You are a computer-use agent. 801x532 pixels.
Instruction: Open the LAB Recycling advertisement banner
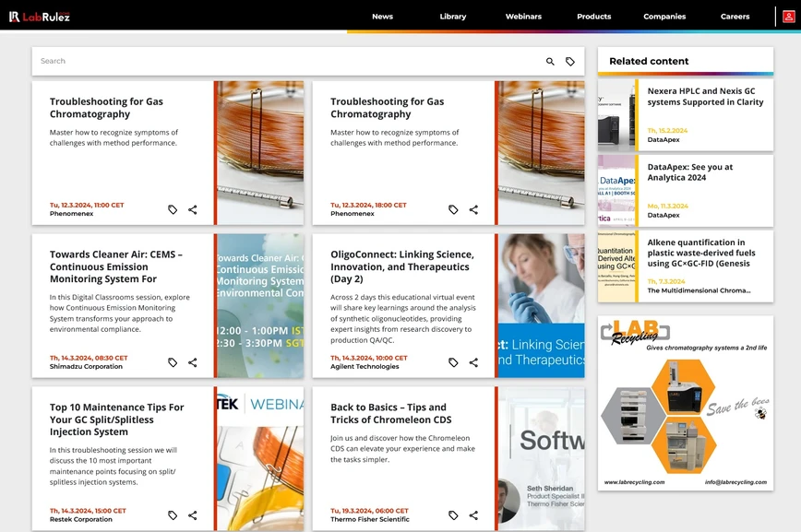click(x=686, y=403)
